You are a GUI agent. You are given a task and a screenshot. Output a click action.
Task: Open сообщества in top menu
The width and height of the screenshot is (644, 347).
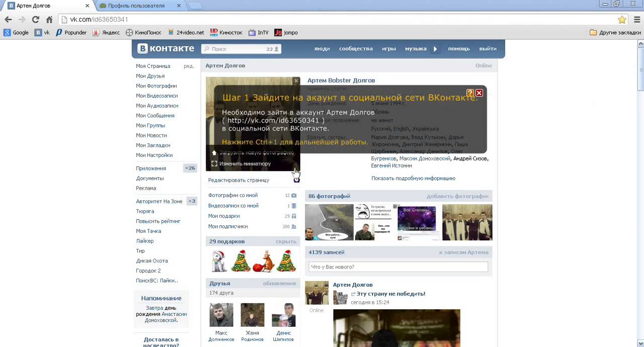(x=356, y=49)
